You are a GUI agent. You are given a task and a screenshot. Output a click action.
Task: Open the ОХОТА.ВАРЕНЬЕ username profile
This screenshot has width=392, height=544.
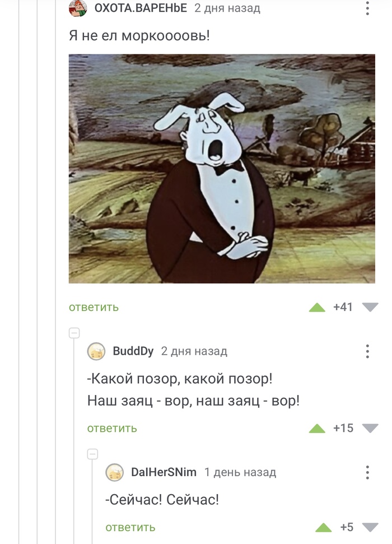tap(141, 8)
